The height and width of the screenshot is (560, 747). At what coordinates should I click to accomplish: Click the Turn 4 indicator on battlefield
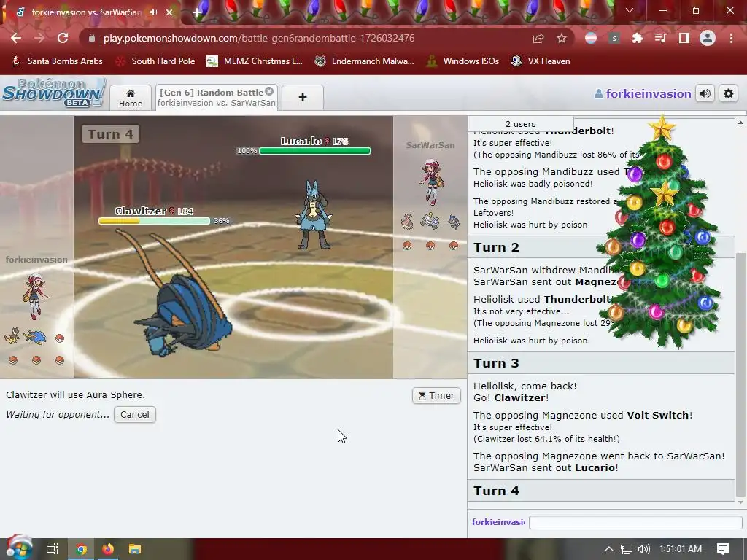click(x=111, y=134)
